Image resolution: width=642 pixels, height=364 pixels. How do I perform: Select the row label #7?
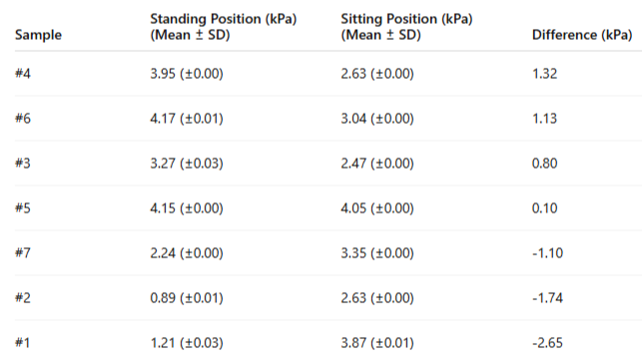[23, 252]
